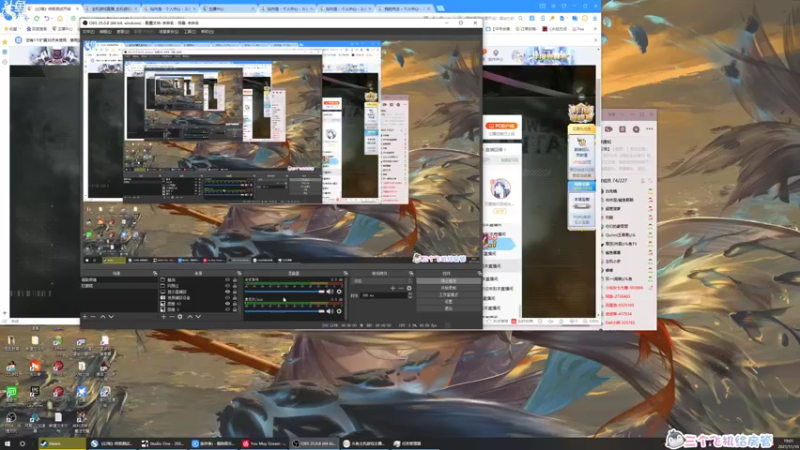Adjust the second mixer channel volume slider
This screenshot has width=800, height=450.
coord(284,311)
